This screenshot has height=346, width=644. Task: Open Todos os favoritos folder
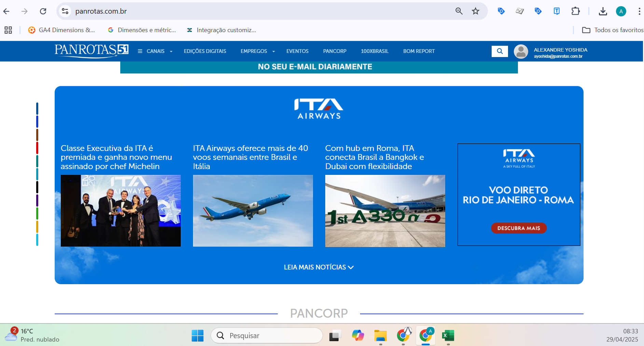pyautogui.click(x=613, y=30)
